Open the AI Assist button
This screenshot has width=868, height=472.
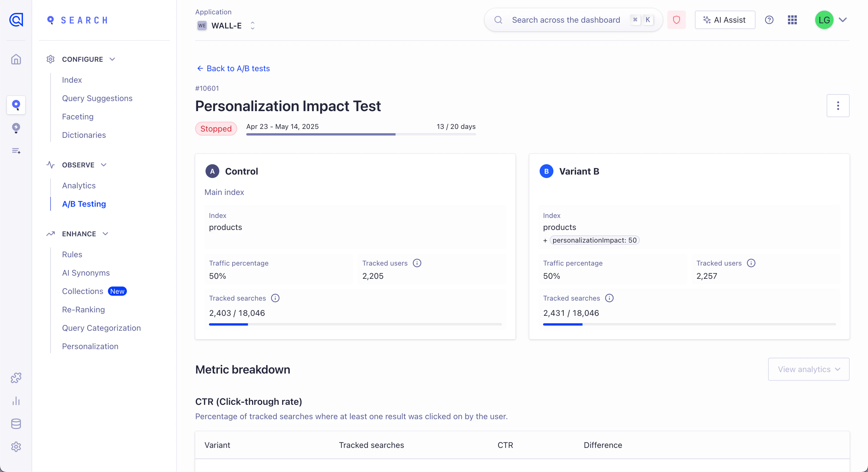coord(724,20)
